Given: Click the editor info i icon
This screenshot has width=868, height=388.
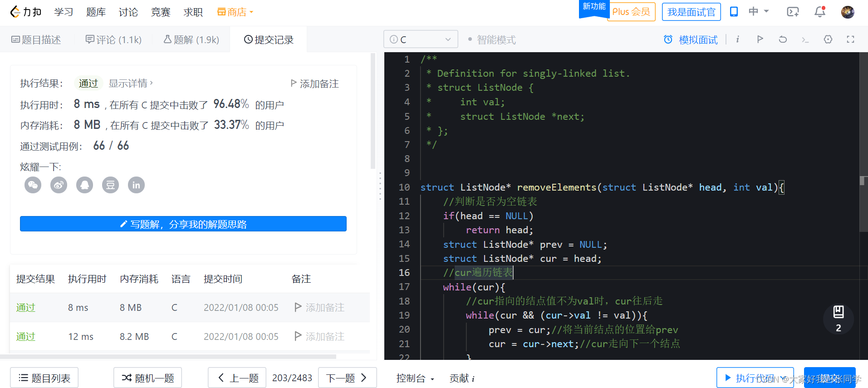Looking at the screenshot, I should 738,39.
